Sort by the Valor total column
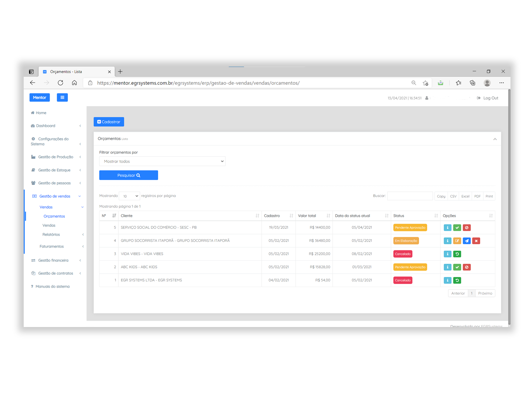The height and width of the screenshot is (397, 532). click(x=314, y=216)
